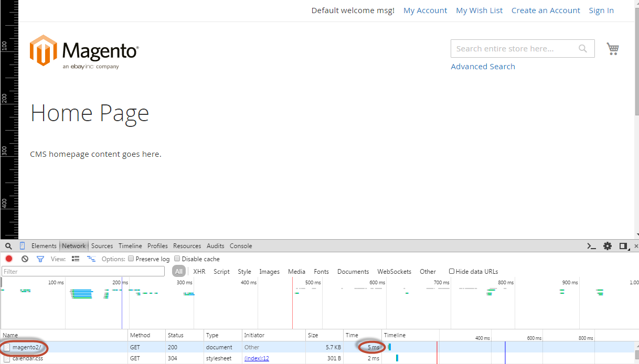
Task: Click the inspect element magnifier icon
Action: [x=8, y=246]
